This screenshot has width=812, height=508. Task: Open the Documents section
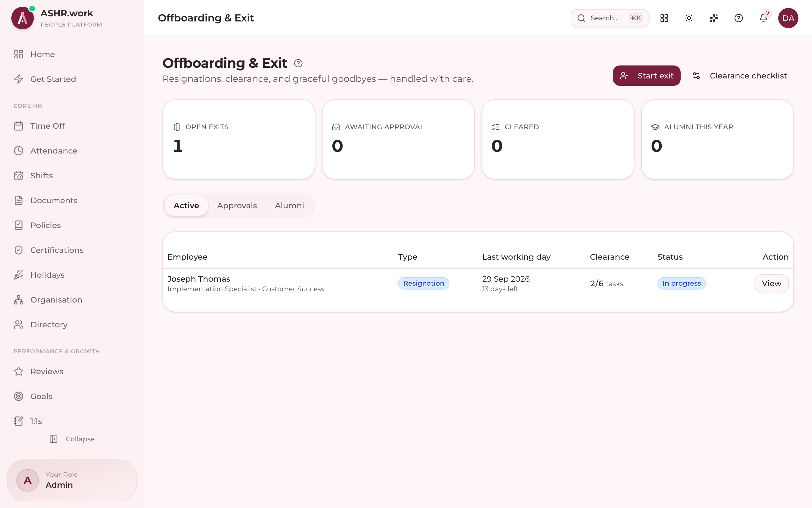[72, 201]
